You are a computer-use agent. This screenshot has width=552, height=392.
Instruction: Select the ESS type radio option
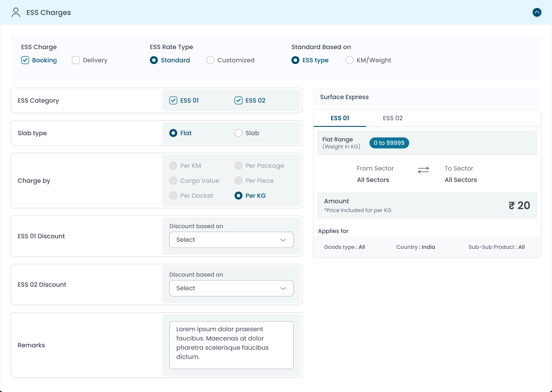[x=295, y=60]
